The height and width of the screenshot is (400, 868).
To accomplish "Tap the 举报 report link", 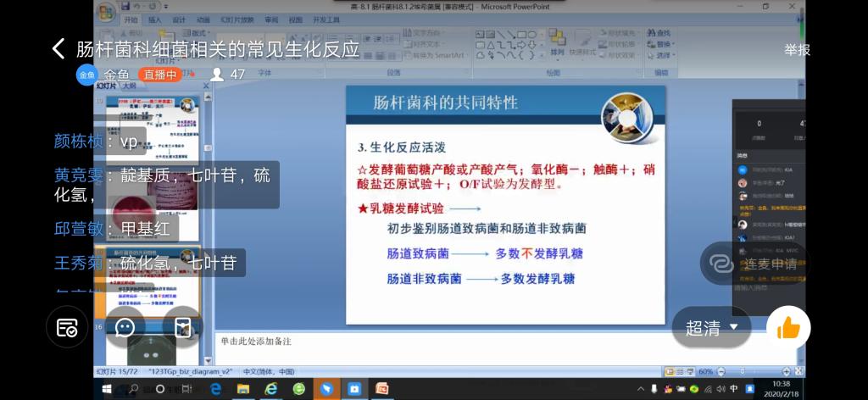I will coord(797,50).
